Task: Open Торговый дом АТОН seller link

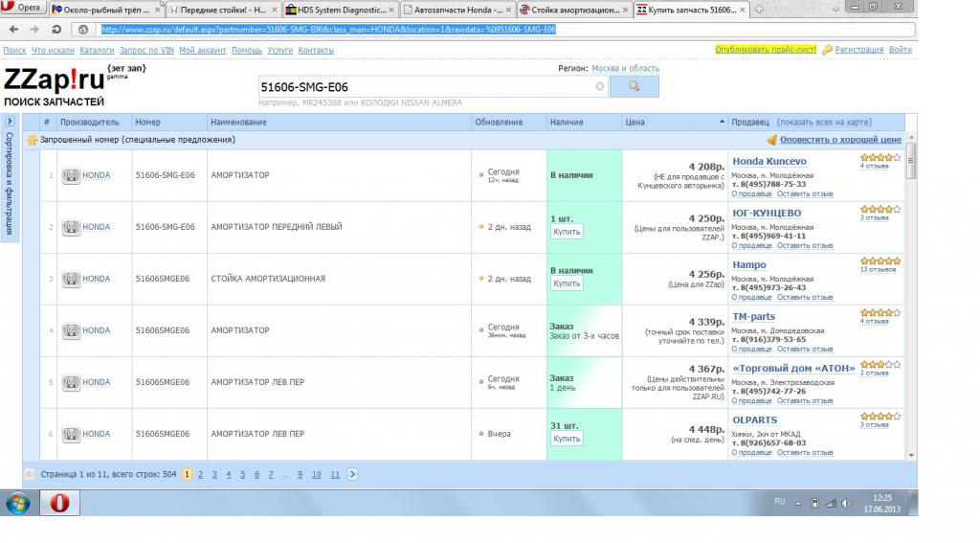Action: (793, 369)
